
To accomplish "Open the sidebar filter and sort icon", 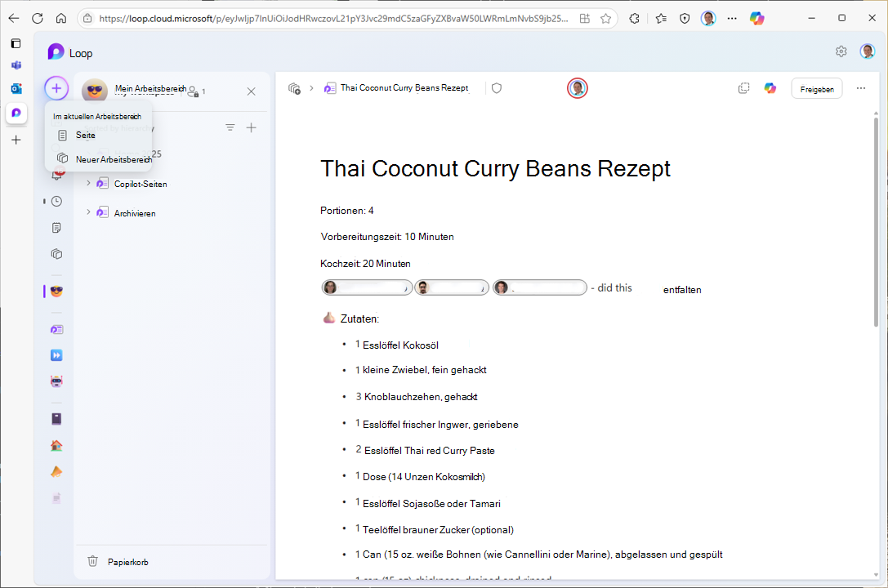I will pyautogui.click(x=230, y=127).
